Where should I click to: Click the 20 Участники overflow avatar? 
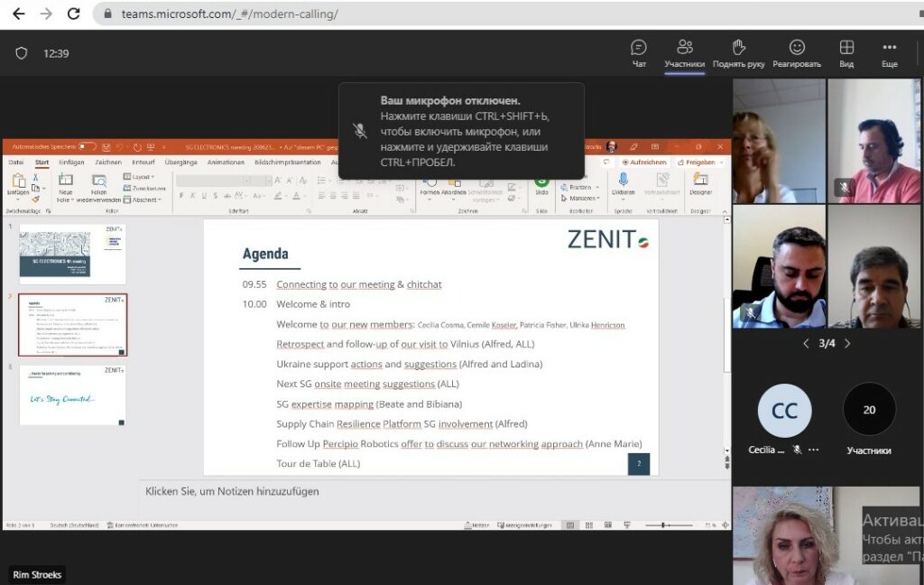868,410
